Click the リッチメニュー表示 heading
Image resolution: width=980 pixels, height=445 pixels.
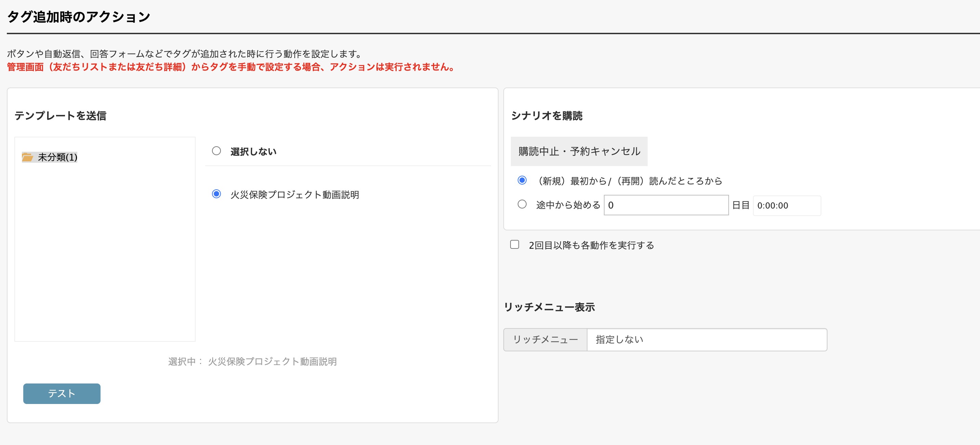click(549, 307)
